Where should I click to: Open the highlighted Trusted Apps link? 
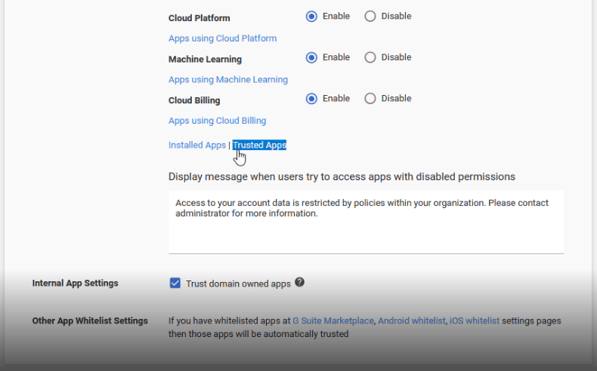(x=259, y=145)
